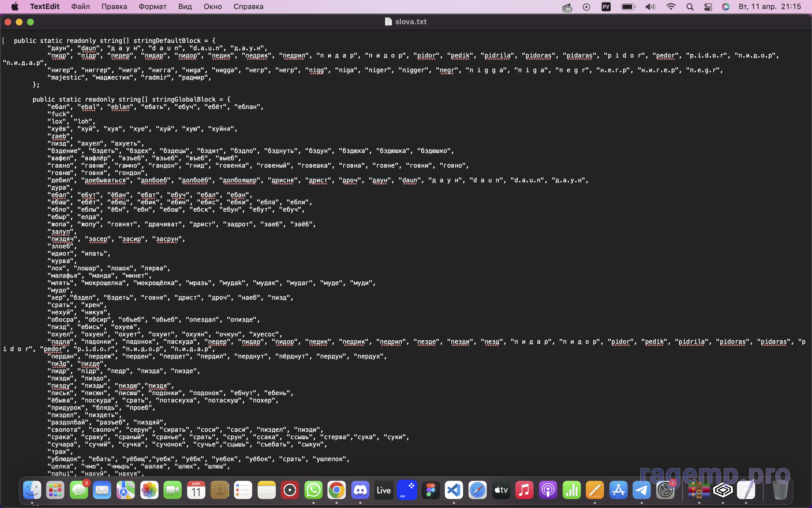Viewport: 812px width, 508px height.
Task: Open the Apple TV app
Action: 501,490
